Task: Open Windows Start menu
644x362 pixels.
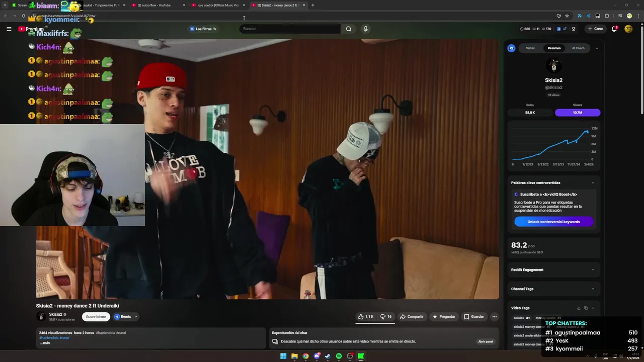Action: click(283, 356)
